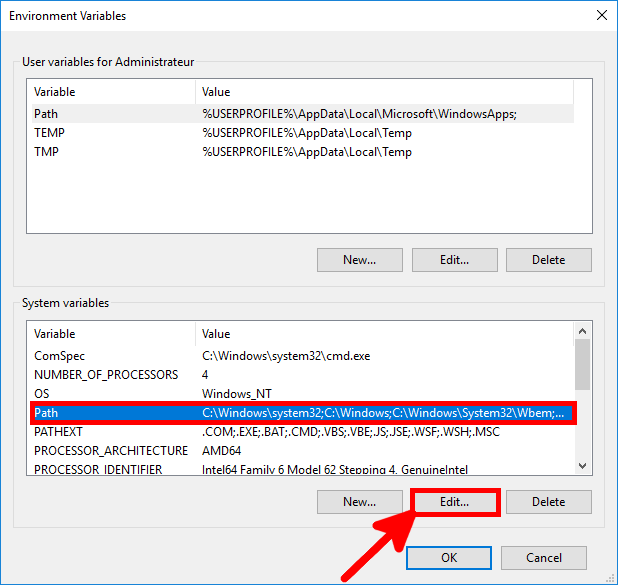The width and height of the screenshot is (618, 585).
Task: Click scroll up arrow in System variables
Action: 583,331
